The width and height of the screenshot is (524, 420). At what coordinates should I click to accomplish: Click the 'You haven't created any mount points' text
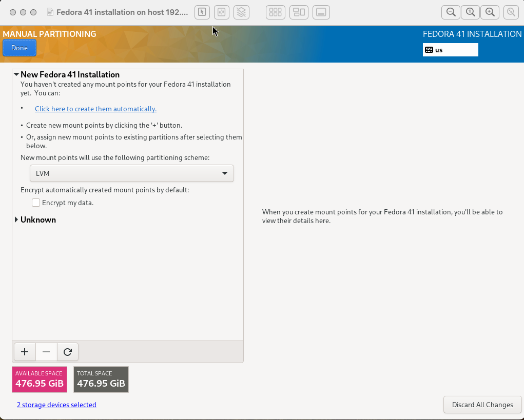pos(125,89)
